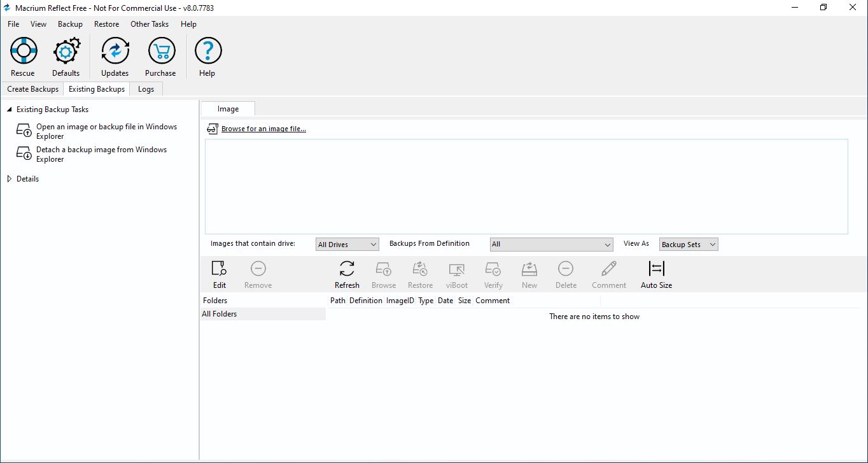Open the Rescue media builder icon

[24, 50]
